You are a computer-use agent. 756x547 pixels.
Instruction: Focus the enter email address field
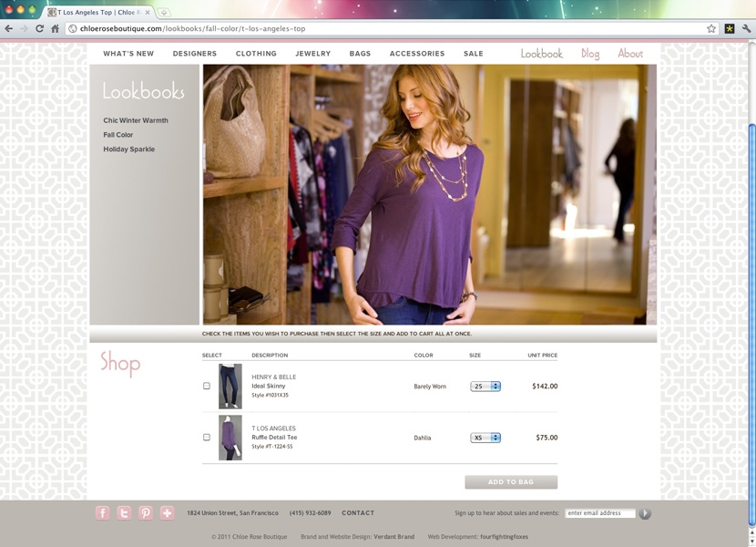coord(600,513)
